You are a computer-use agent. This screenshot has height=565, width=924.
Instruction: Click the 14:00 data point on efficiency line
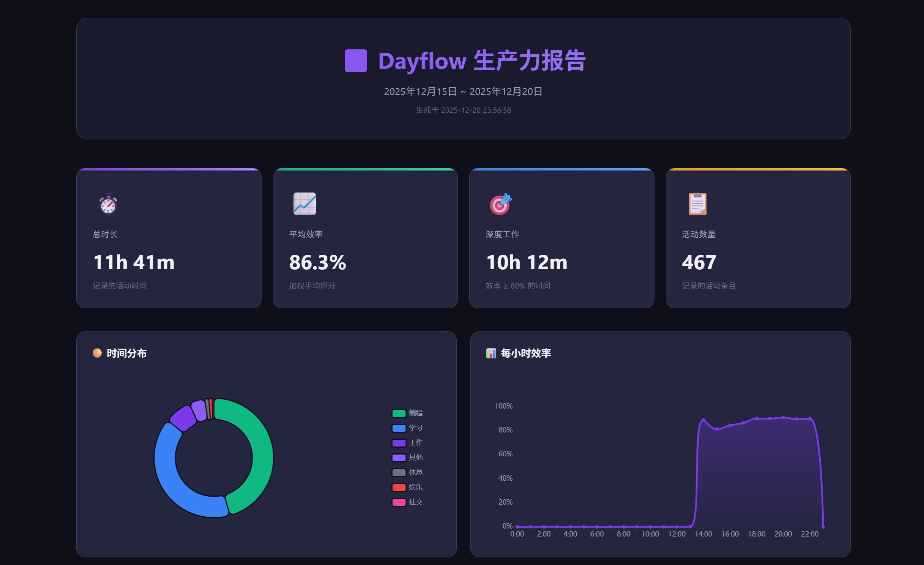[703, 420]
